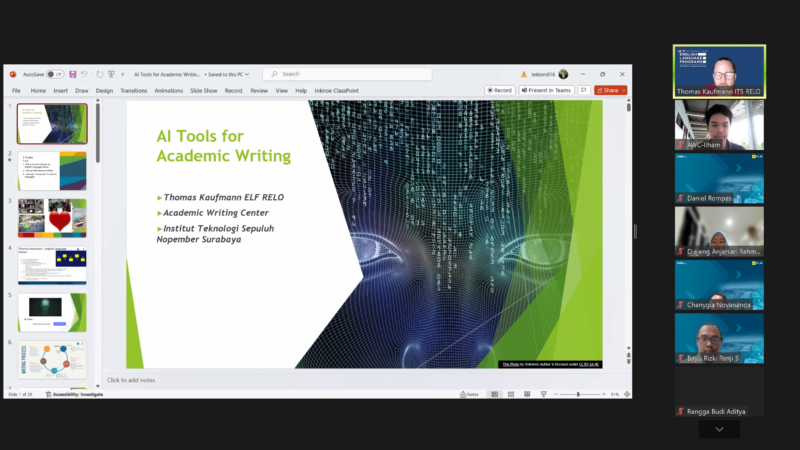The width and height of the screenshot is (800, 450).
Task: Click the Undo arrow icon
Action: [85, 74]
